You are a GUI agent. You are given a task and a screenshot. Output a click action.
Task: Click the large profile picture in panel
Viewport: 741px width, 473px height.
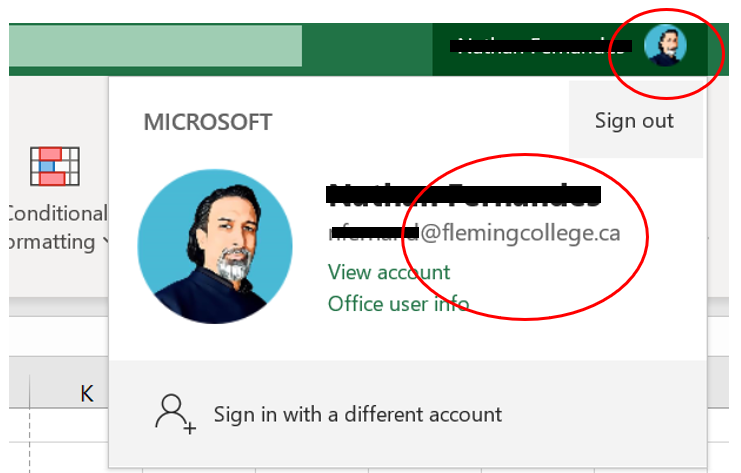(x=215, y=246)
